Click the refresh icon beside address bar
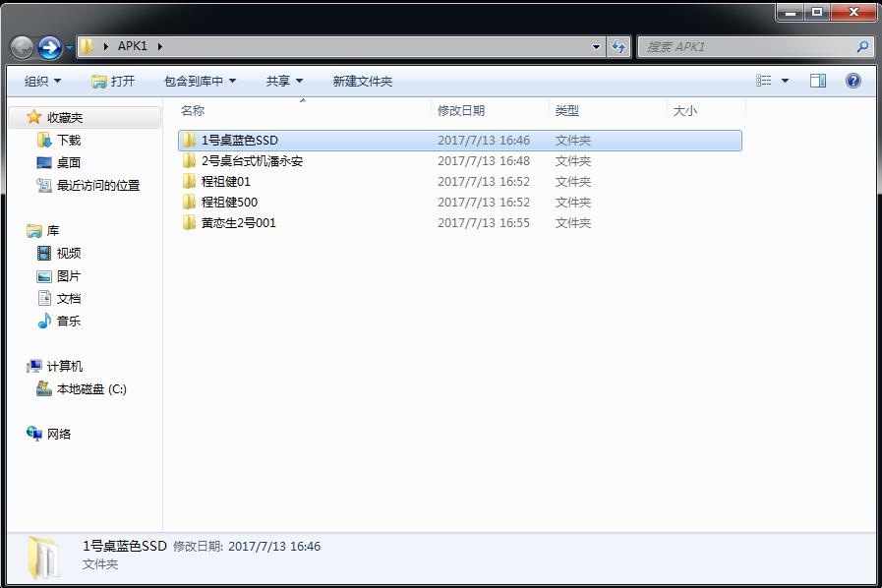882x588 pixels. pyautogui.click(x=618, y=46)
